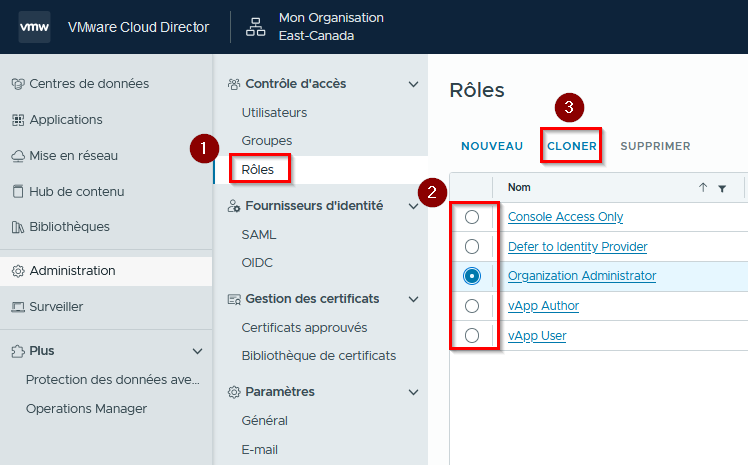This screenshot has height=465, width=748.
Task: Open the Defer to Identity Provider link
Action: point(577,247)
